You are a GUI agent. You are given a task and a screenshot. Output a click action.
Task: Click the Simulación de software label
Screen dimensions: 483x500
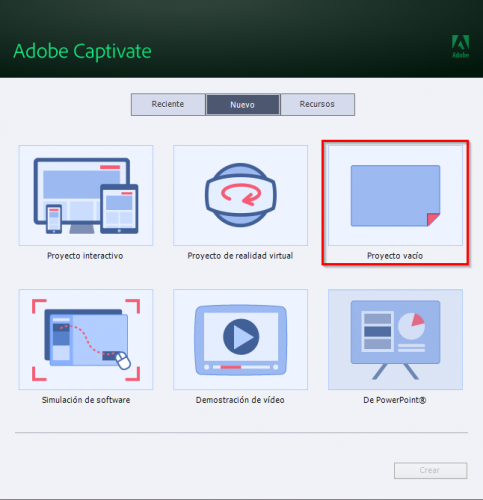86,400
